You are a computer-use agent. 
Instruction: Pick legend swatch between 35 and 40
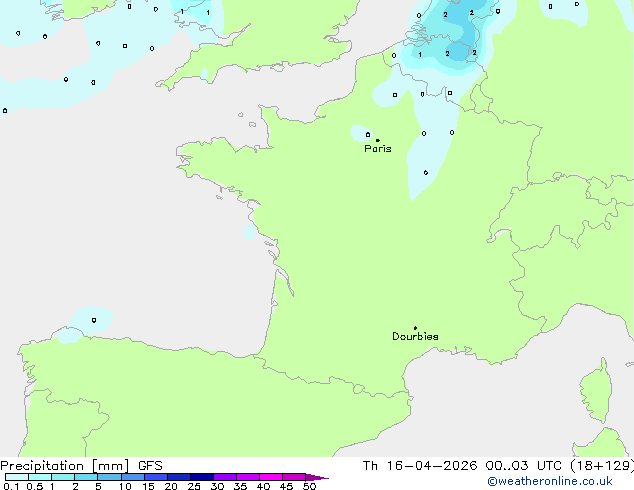[x=248, y=477]
